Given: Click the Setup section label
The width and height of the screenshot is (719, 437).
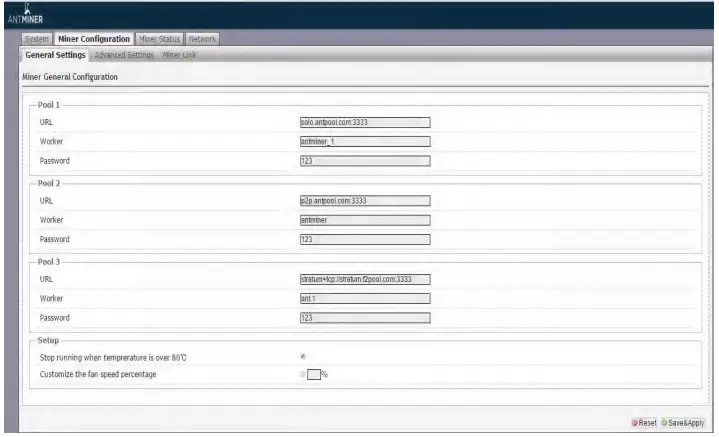Looking at the screenshot, I should pos(48,340).
